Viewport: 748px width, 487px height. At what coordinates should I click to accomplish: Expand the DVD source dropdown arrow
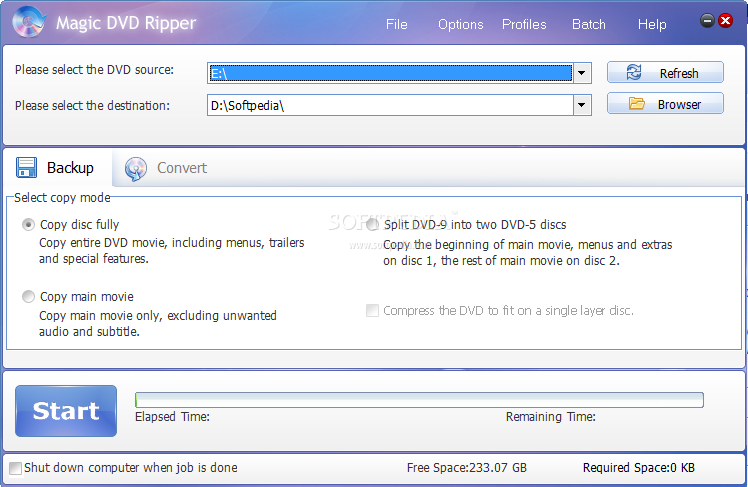582,73
